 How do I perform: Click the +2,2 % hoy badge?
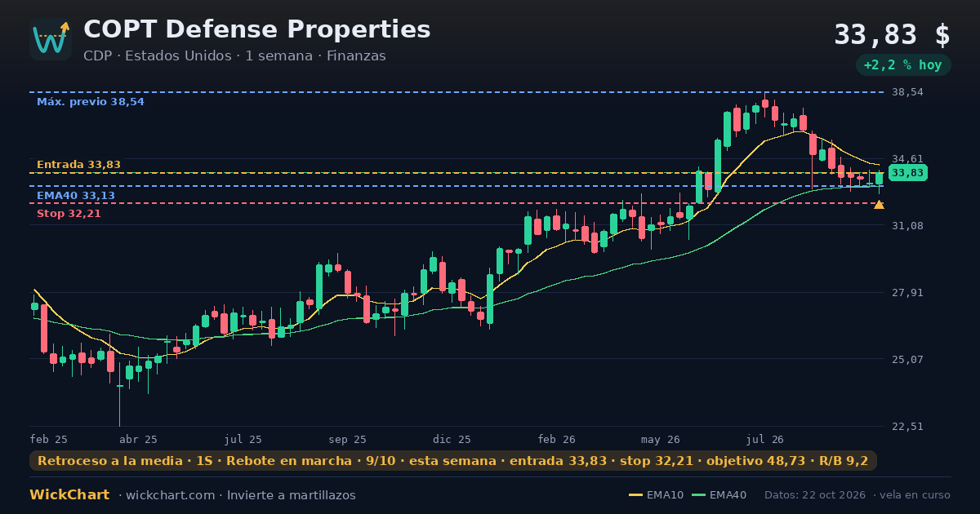pos(902,65)
